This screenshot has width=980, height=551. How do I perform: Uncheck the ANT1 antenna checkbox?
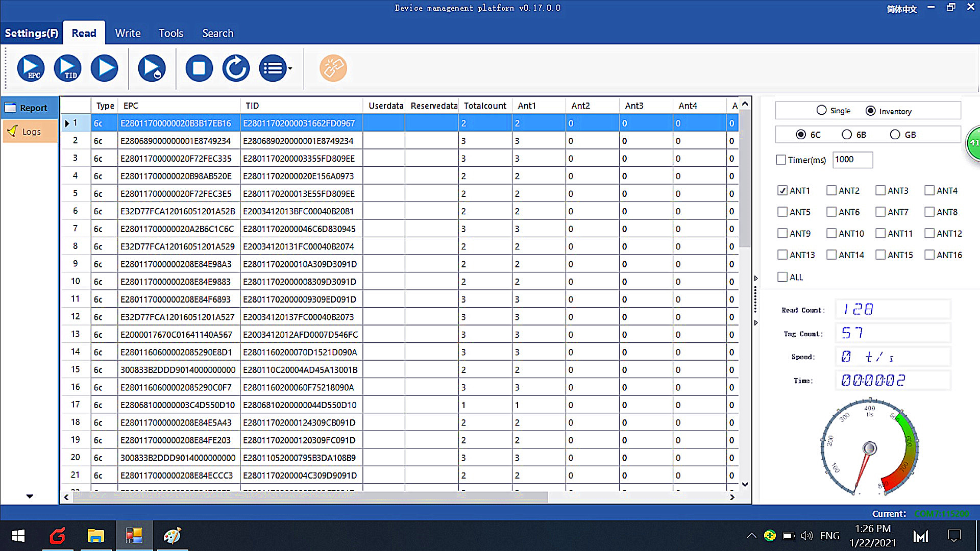point(782,190)
